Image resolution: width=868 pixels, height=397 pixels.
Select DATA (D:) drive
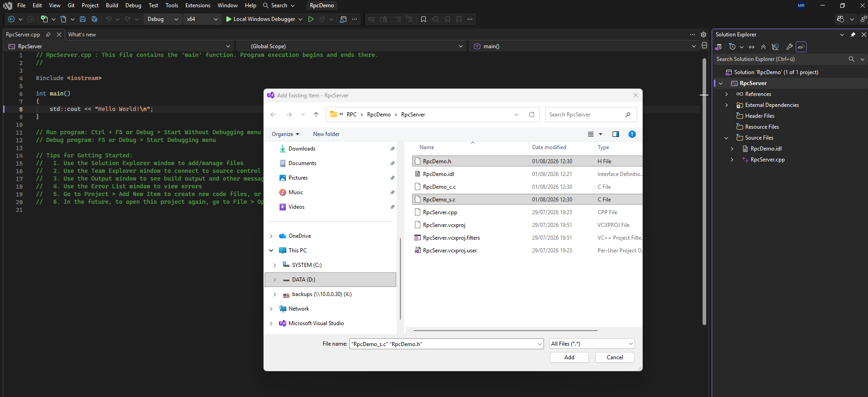[330, 280]
